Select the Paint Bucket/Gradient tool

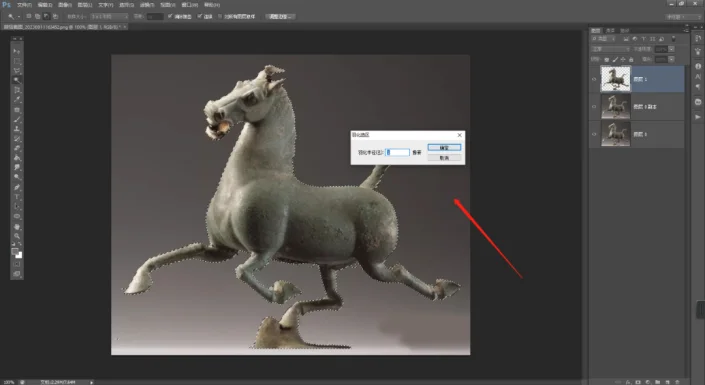(17, 158)
